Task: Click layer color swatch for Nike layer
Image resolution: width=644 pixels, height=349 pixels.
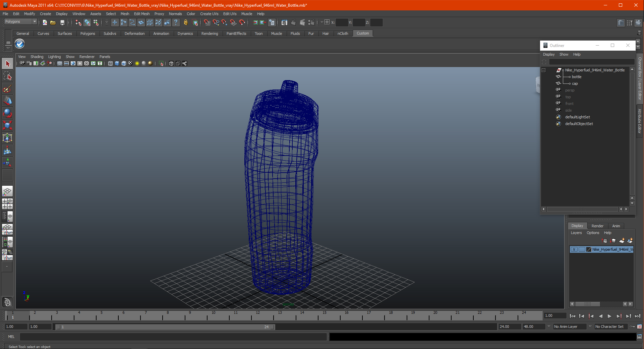Action: point(589,249)
